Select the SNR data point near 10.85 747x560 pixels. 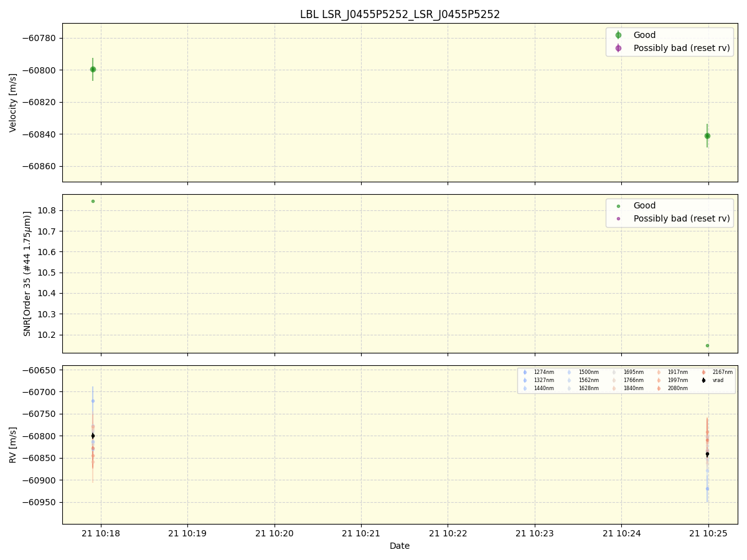(x=93, y=201)
